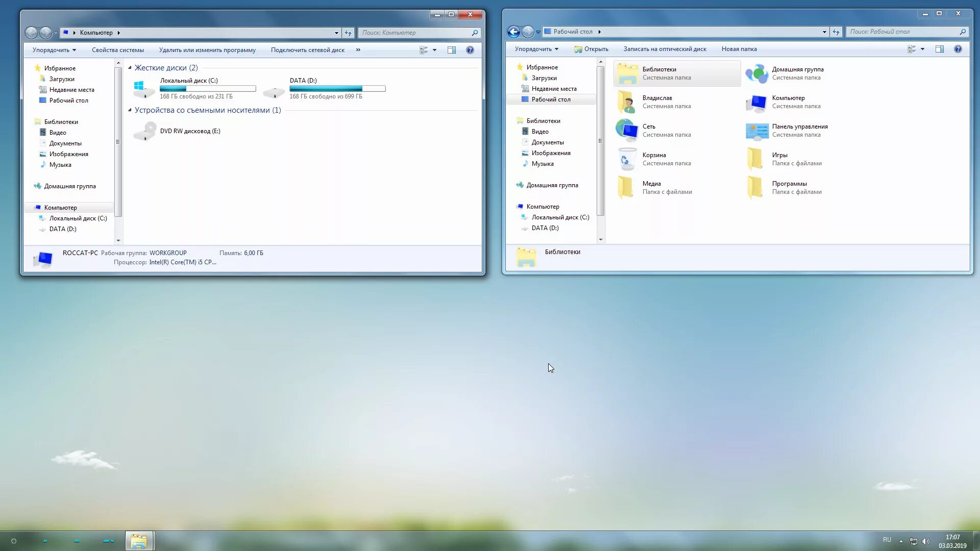This screenshot has width=980, height=551.
Task: Click Удалить или изменить программу command
Action: [x=207, y=50]
